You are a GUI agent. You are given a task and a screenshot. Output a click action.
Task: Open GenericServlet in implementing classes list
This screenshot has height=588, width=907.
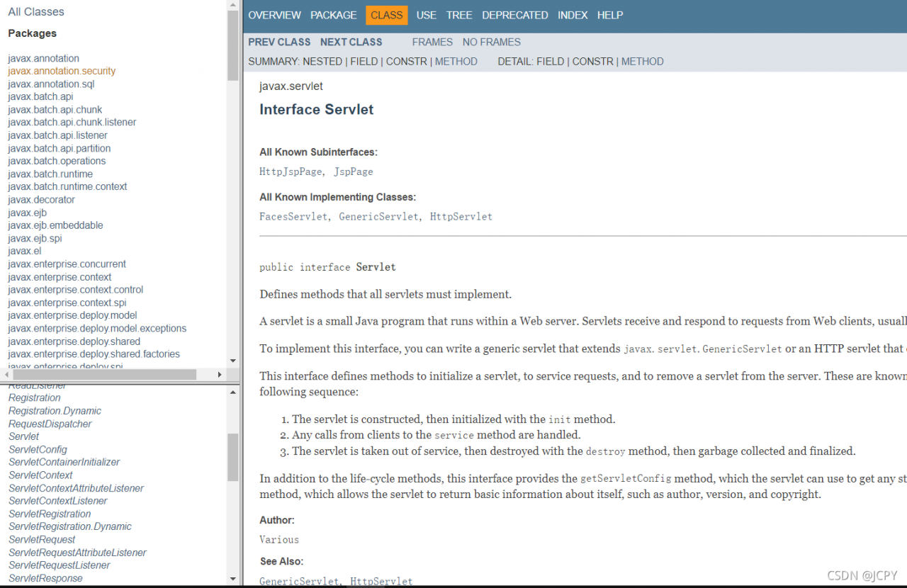(x=378, y=217)
